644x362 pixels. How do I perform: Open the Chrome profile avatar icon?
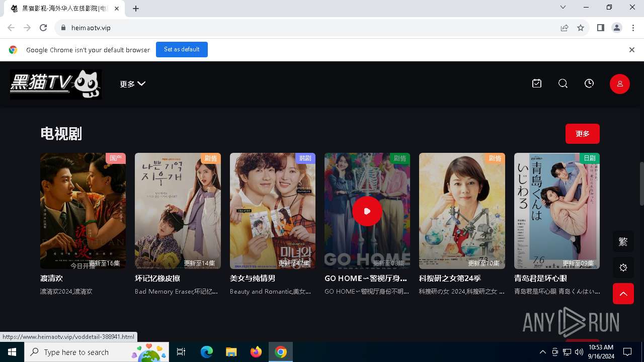(617, 28)
